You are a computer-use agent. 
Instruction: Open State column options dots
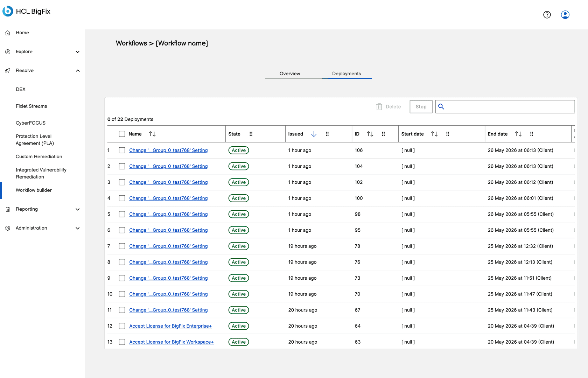[x=251, y=134]
